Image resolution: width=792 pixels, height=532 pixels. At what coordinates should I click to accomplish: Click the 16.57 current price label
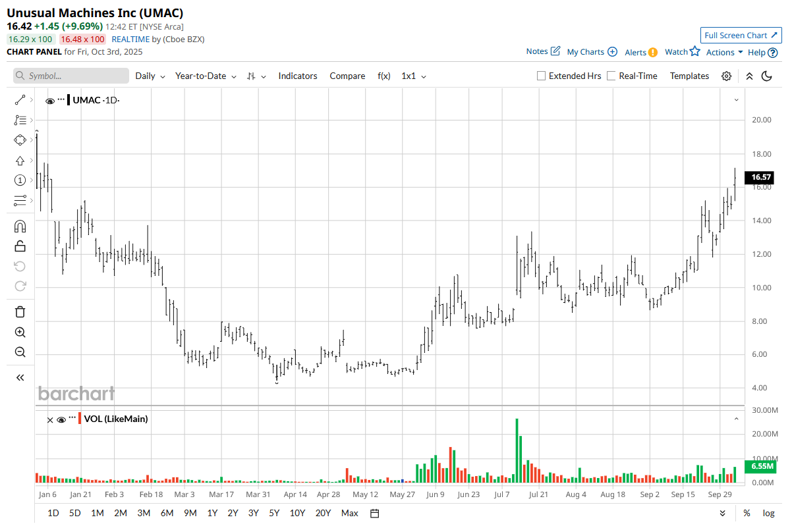click(x=761, y=177)
